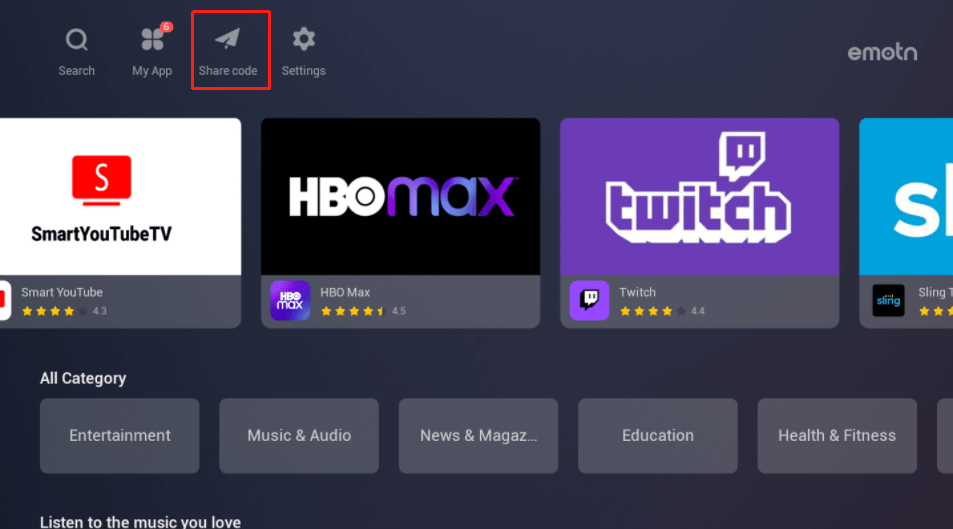Click HBO Max app title text
Image resolution: width=953 pixels, height=529 pixels.
[345, 292]
